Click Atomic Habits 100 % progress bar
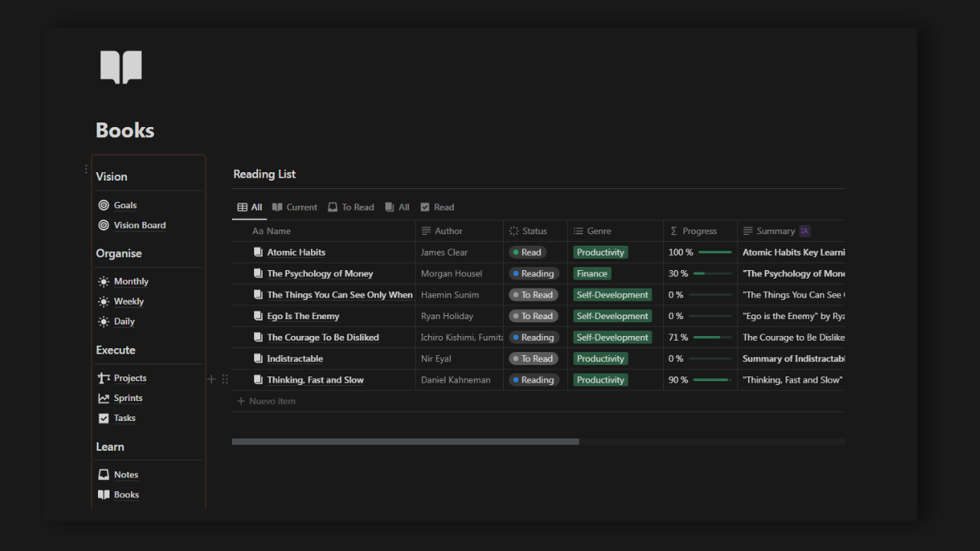The width and height of the screenshot is (980, 551). (715, 252)
